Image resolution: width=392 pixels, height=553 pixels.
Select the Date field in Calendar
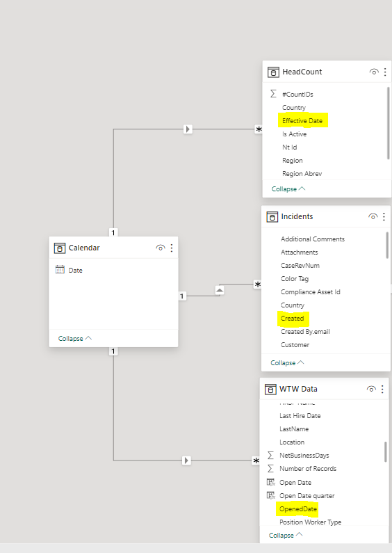[x=76, y=270]
